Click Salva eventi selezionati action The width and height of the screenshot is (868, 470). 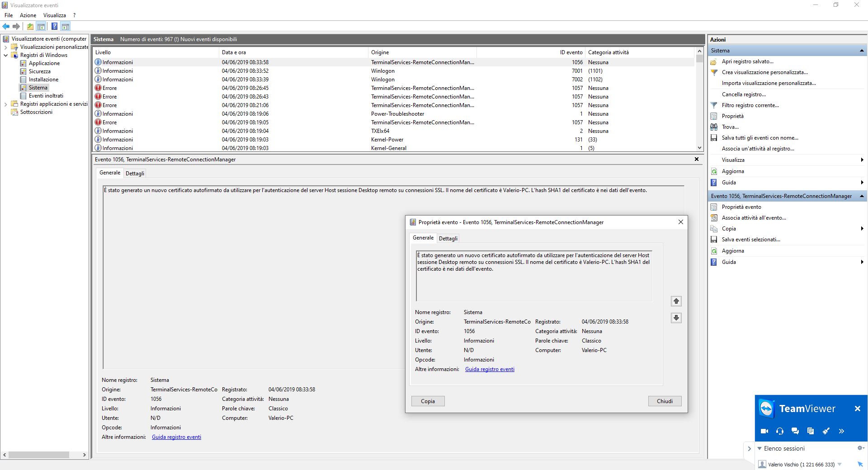(750, 240)
